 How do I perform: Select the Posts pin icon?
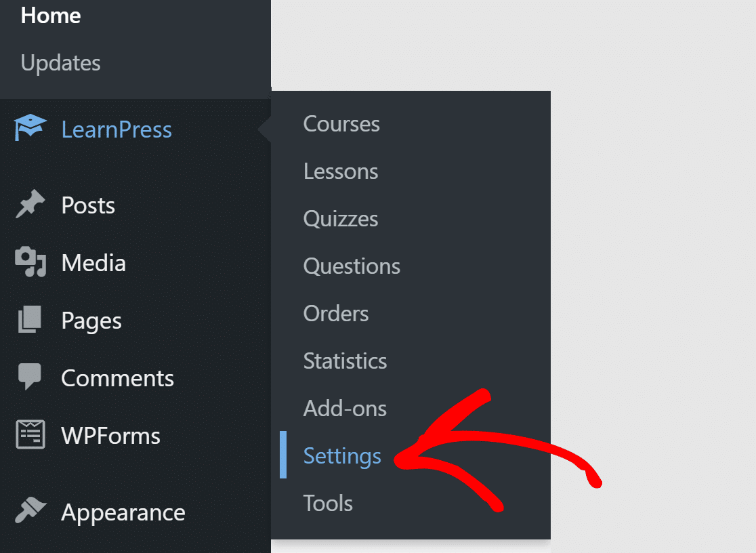(29, 205)
